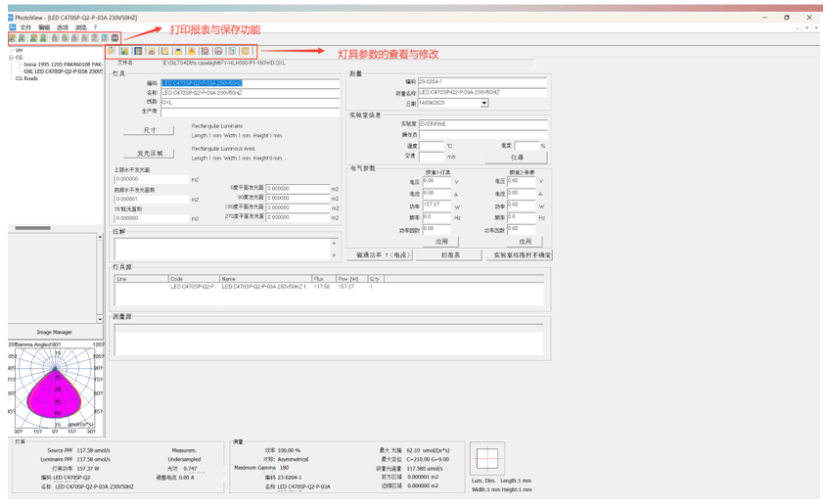Click the pencil edit icon in luminaire toolbar
Image resolution: width=825 pixels, height=504 pixels.
click(x=112, y=51)
